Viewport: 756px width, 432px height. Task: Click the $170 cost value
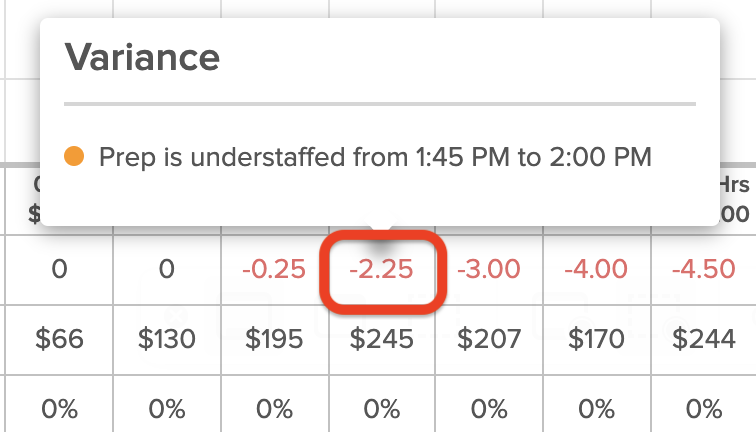click(x=596, y=338)
